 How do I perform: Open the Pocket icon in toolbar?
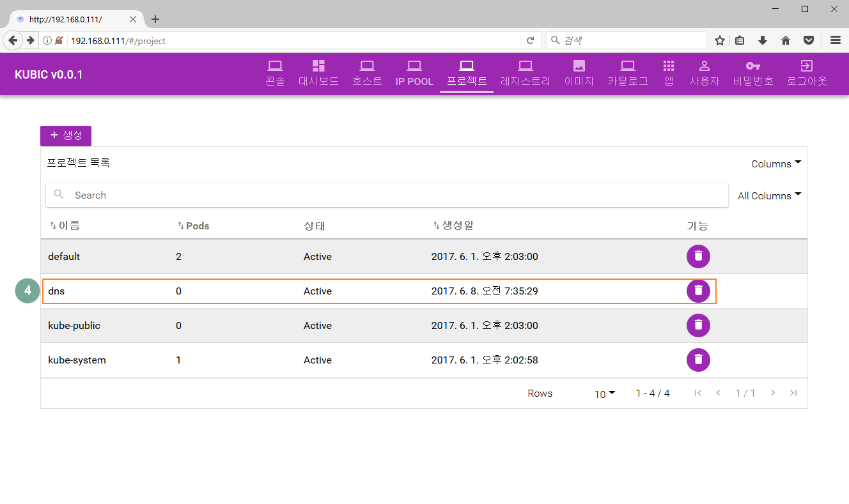point(809,40)
